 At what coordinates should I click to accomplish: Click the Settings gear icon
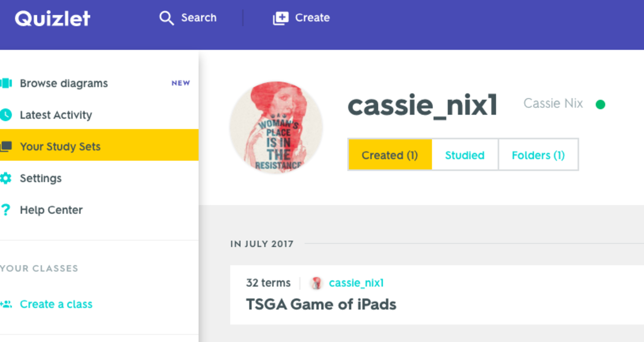6,178
